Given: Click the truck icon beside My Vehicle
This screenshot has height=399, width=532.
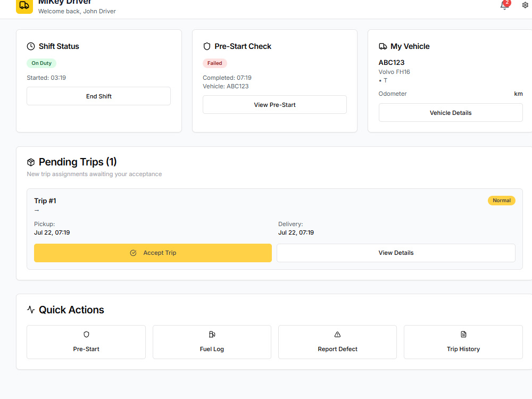Looking at the screenshot, I should (383, 46).
